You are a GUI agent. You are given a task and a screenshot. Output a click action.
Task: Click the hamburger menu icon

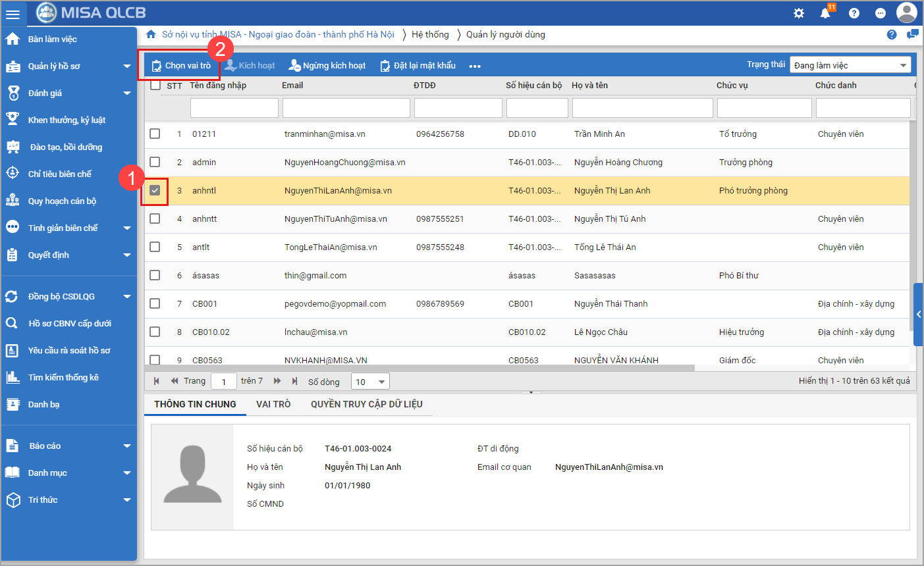(x=13, y=14)
